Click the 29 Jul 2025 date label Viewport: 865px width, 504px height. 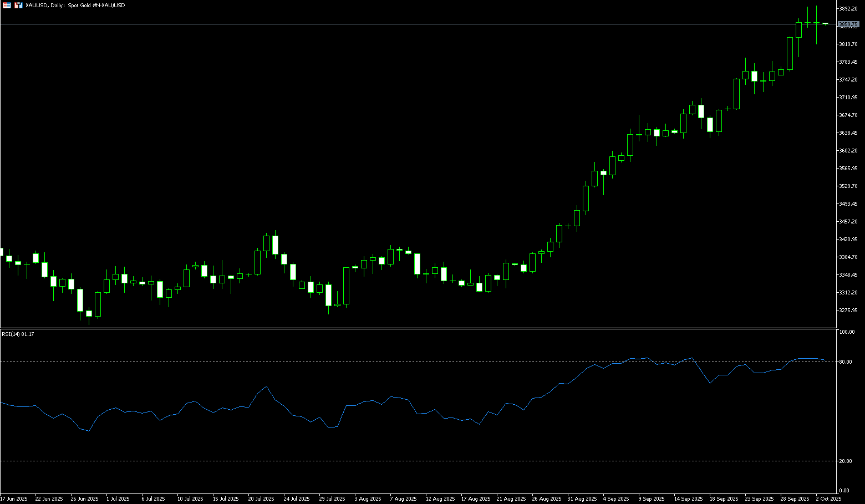[x=332, y=499]
